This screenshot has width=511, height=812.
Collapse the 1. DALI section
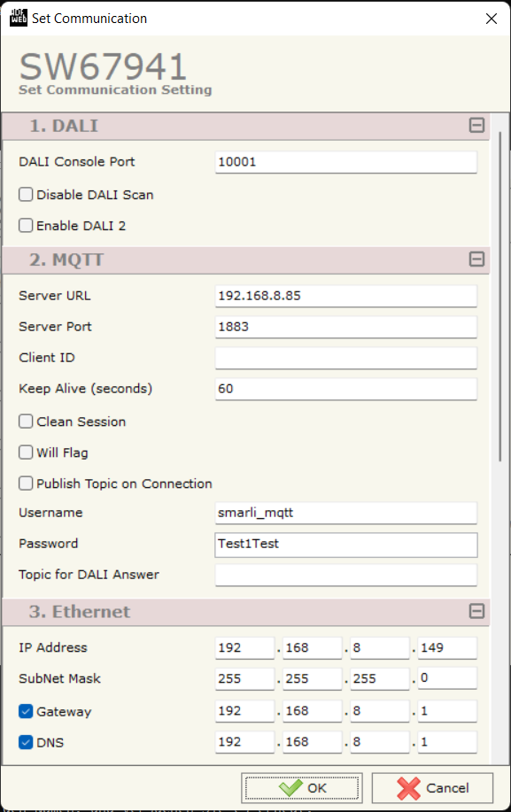[476, 126]
